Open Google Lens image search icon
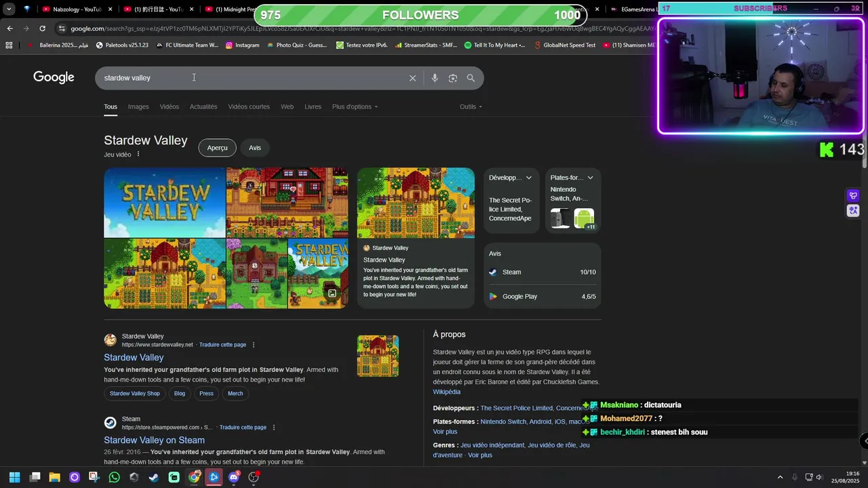 (453, 78)
